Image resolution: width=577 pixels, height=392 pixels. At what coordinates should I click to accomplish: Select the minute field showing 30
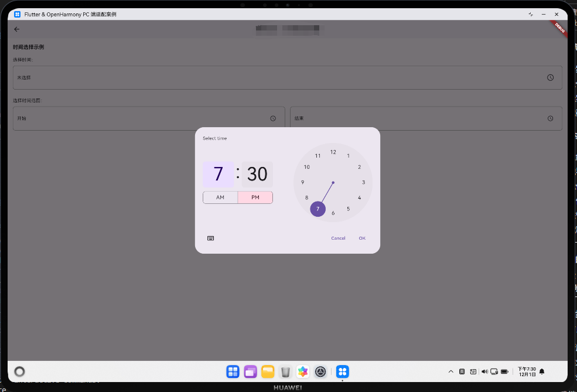pos(257,174)
